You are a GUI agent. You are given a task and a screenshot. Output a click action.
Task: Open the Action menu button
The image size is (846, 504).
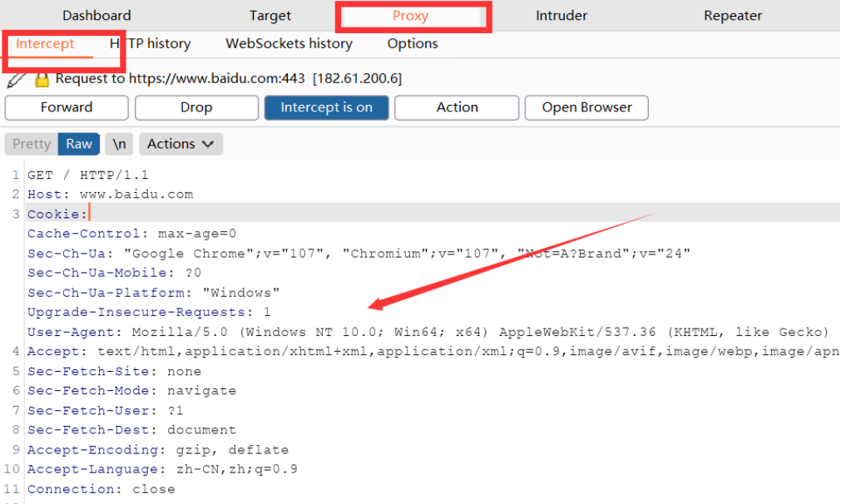click(457, 107)
